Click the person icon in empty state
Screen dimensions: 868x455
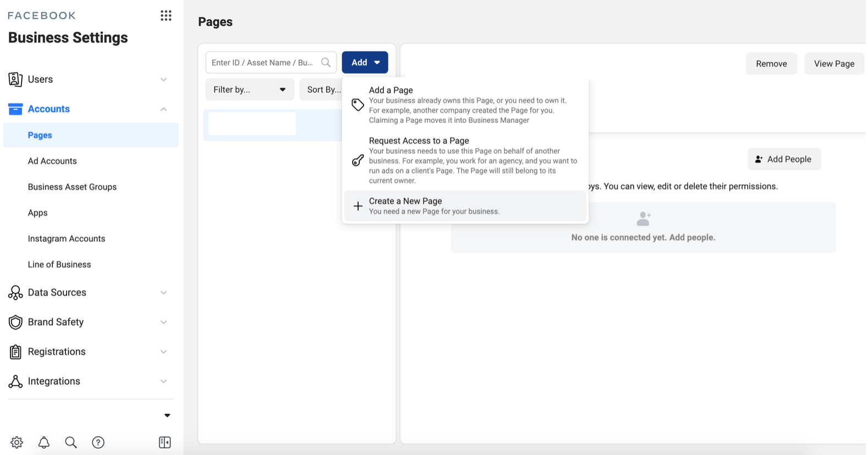point(644,219)
